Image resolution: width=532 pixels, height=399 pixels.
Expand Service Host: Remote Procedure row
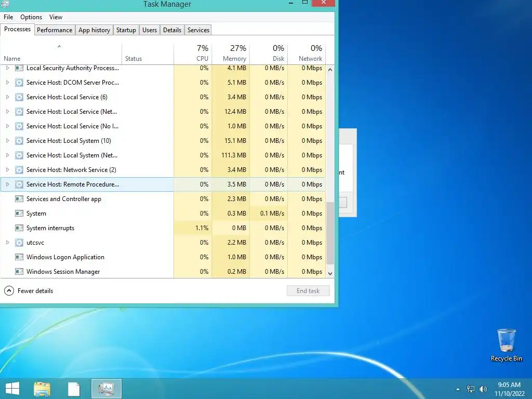click(7, 184)
